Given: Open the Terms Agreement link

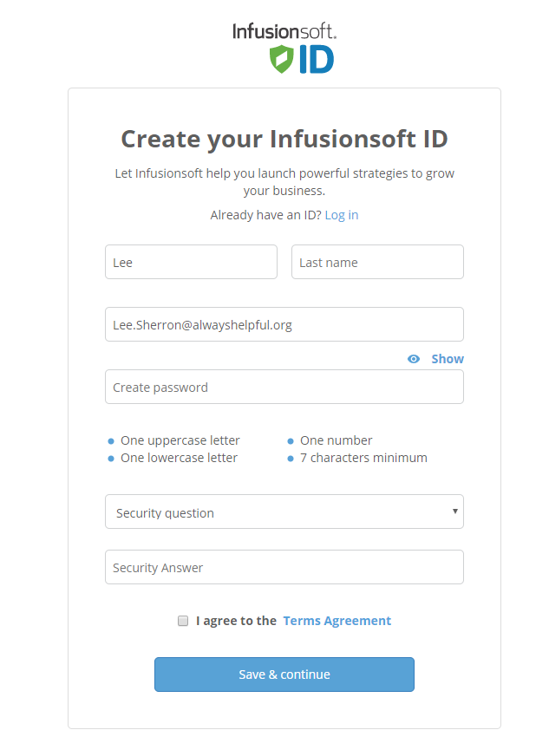Looking at the screenshot, I should [x=337, y=621].
